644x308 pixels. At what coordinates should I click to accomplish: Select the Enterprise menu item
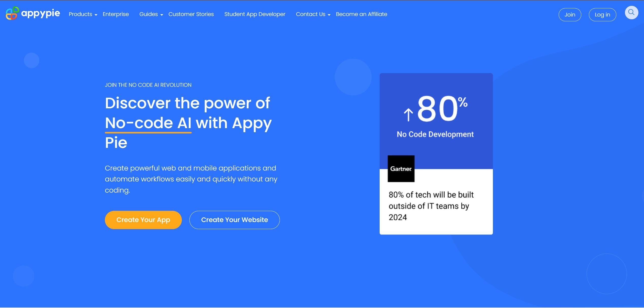coord(115,14)
